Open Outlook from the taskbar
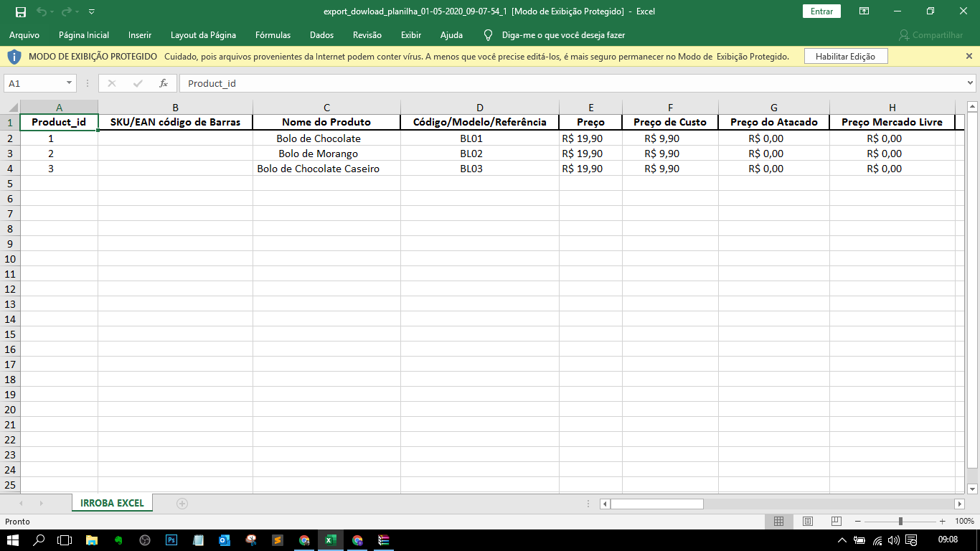Image resolution: width=980 pixels, height=551 pixels. 224,540
